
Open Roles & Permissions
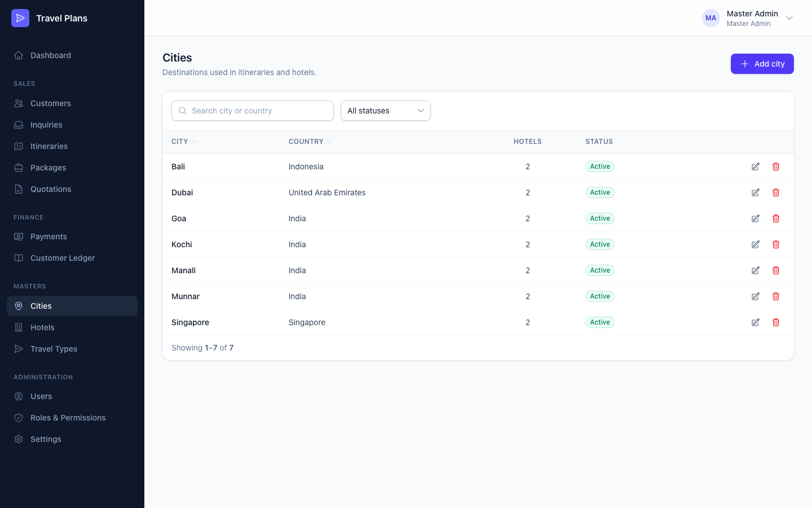[x=72, y=418]
